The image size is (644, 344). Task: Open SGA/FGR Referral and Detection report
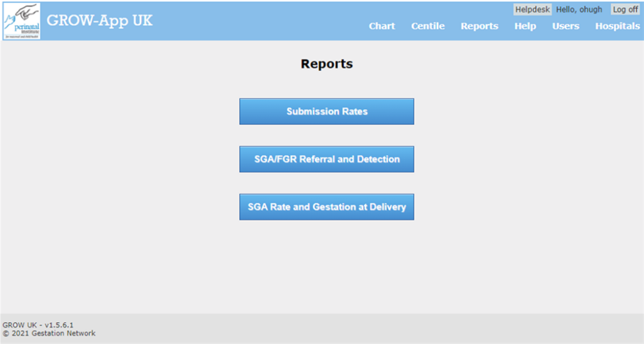point(326,159)
